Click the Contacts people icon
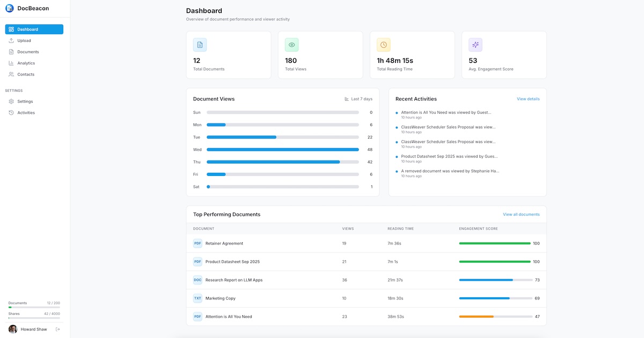The height and width of the screenshot is (338, 644). point(11,75)
